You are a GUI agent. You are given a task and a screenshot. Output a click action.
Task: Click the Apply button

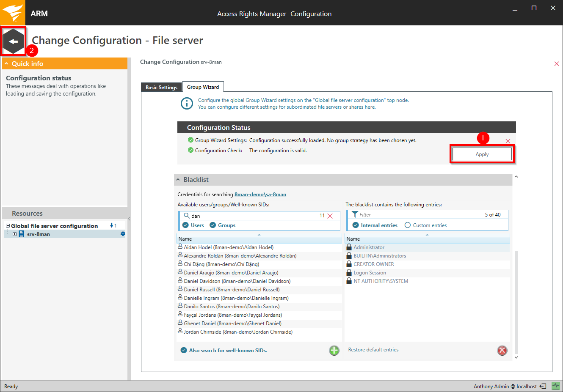pyautogui.click(x=482, y=154)
